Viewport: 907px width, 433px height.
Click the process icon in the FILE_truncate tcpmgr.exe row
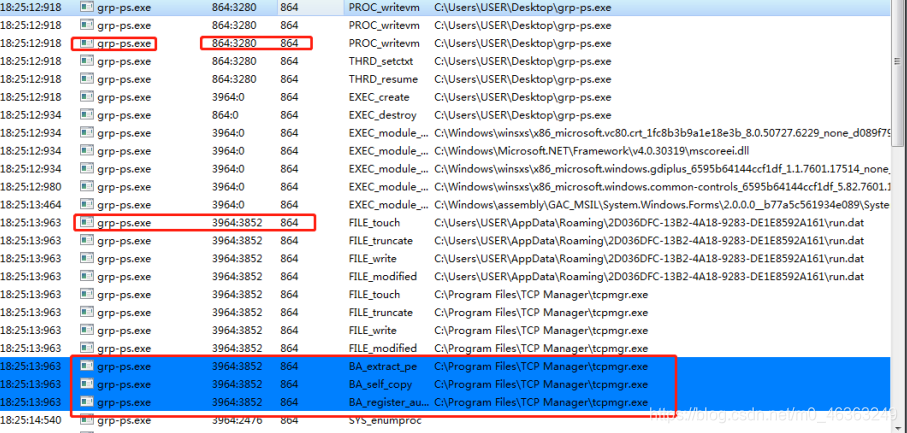click(x=87, y=313)
